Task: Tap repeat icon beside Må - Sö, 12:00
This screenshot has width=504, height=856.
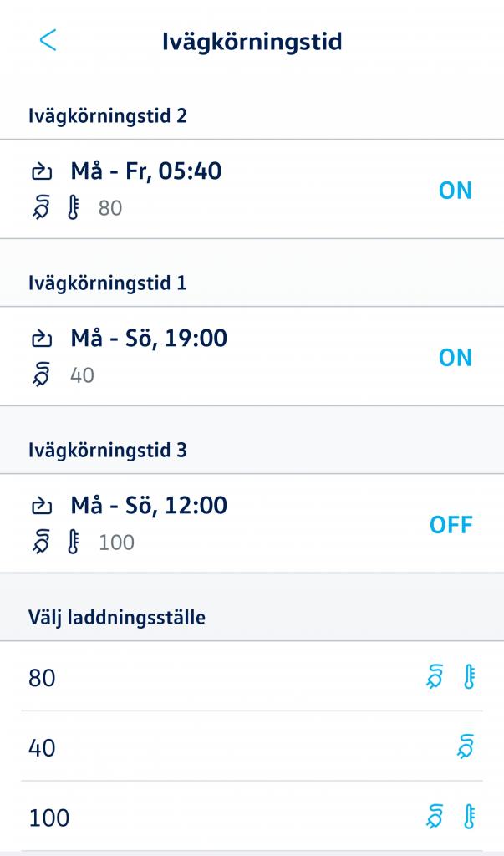Action: [x=42, y=507]
